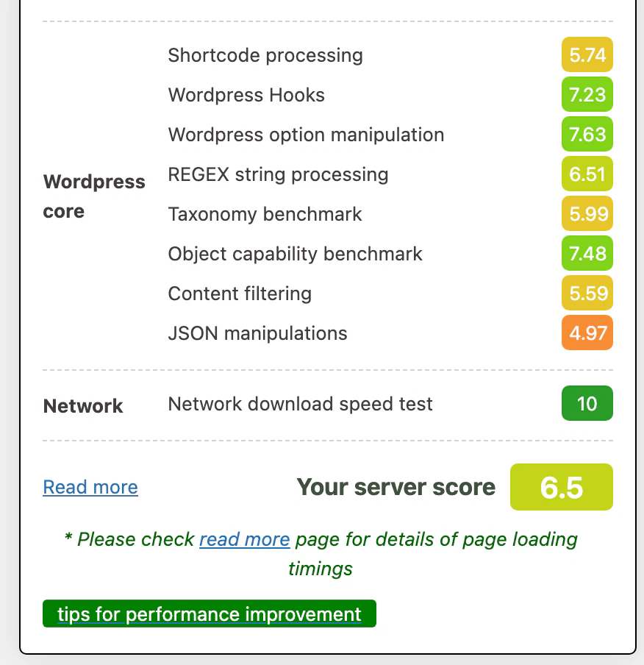Click the REGEX string processing label
This screenshot has width=644, height=665.
[278, 174]
